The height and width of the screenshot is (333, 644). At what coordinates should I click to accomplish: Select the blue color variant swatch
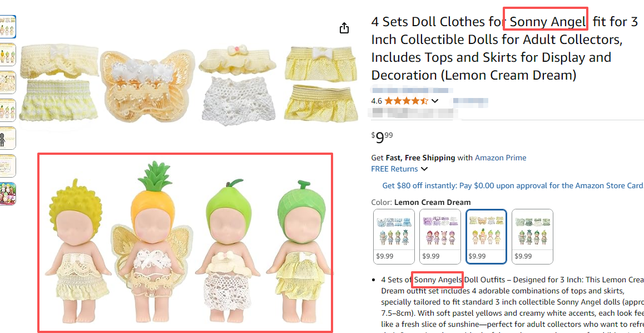(x=394, y=236)
